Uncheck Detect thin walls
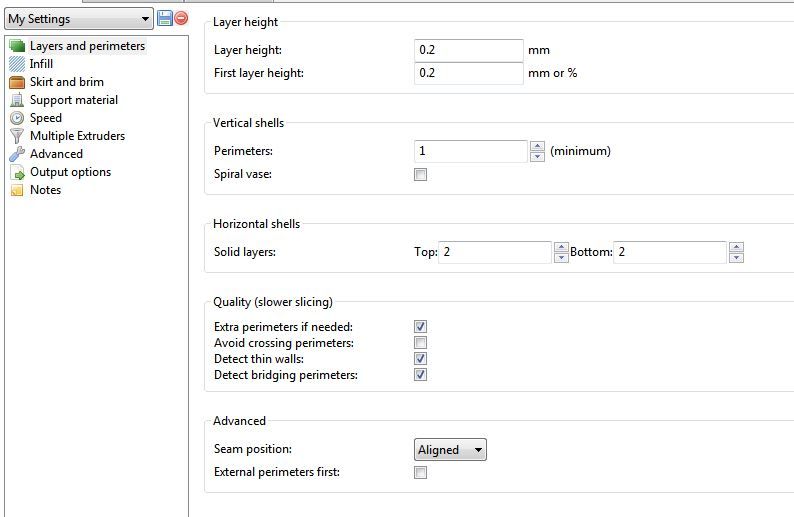 [x=420, y=359]
